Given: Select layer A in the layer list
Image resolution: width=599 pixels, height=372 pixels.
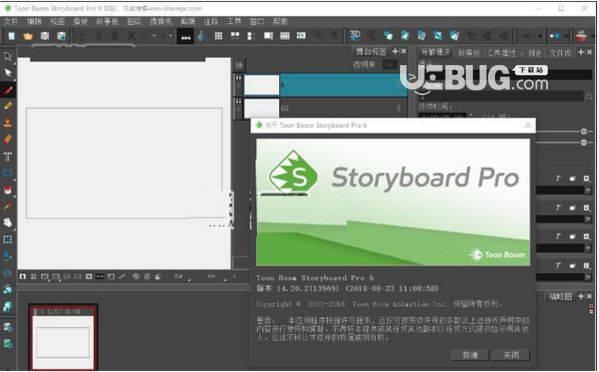Looking at the screenshot, I should pos(325,85).
